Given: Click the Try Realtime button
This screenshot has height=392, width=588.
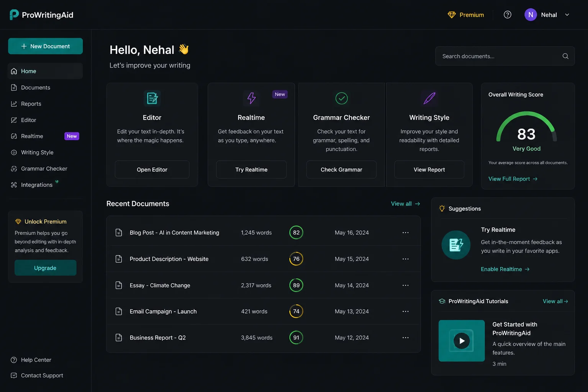Looking at the screenshot, I should pos(251,170).
